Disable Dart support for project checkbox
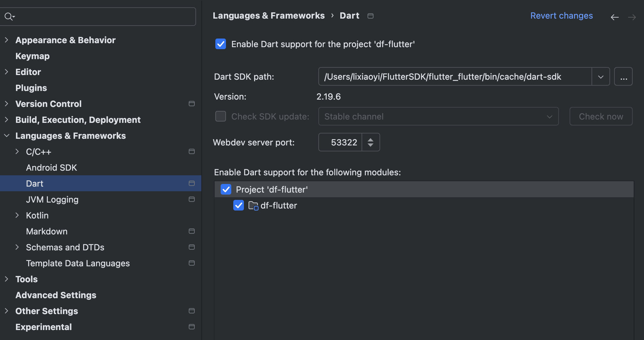 [x=221, y=44]
